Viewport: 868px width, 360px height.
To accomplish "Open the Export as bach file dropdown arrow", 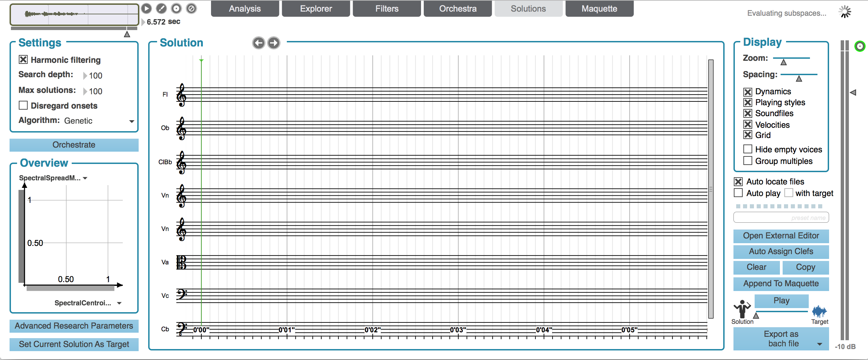I will coord(820,344).
